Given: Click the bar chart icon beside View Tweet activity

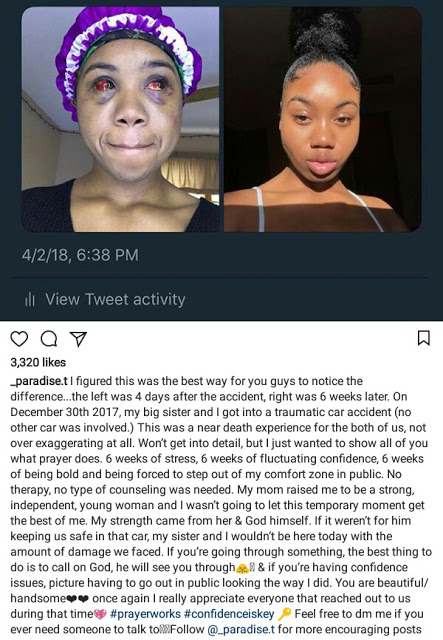Looking at the screenshot, I should point(30,300).
